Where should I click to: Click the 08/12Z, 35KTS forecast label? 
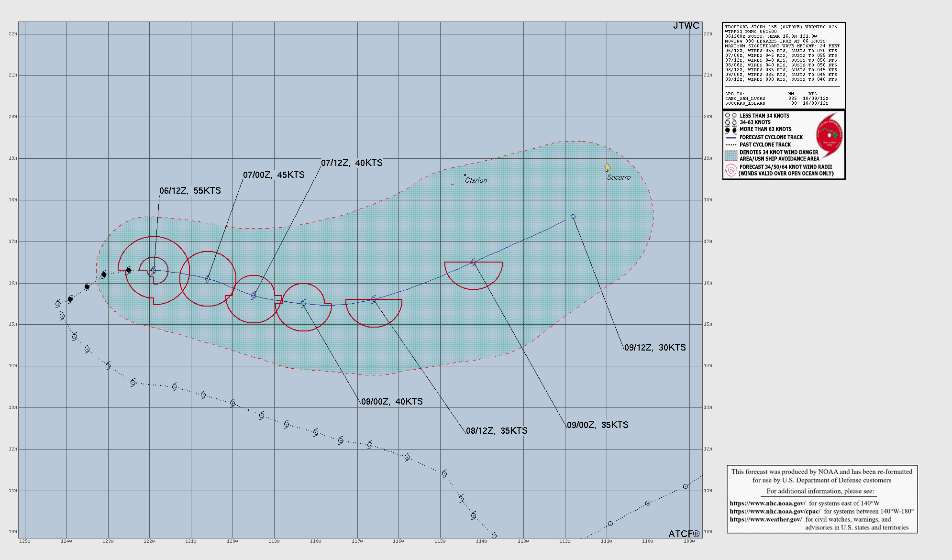497,431
